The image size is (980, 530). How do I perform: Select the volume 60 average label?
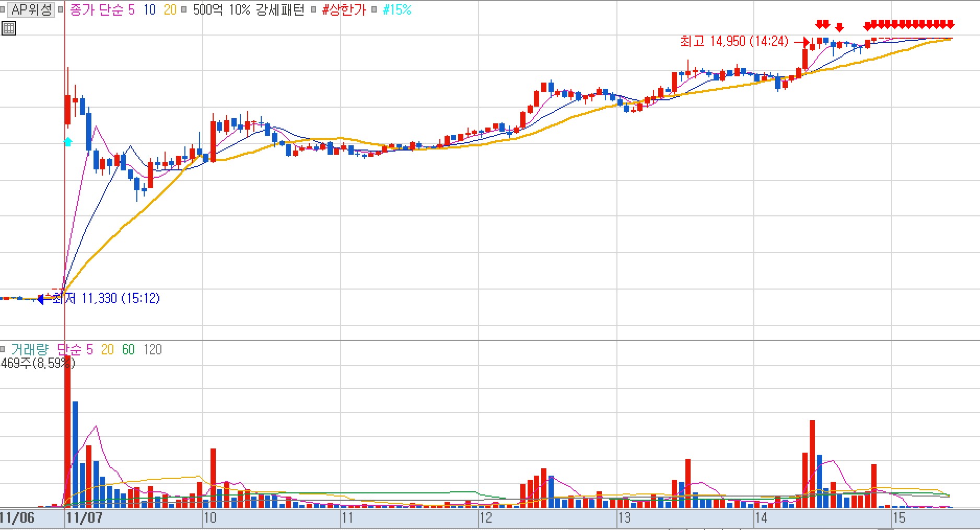(x=129, y=349)
